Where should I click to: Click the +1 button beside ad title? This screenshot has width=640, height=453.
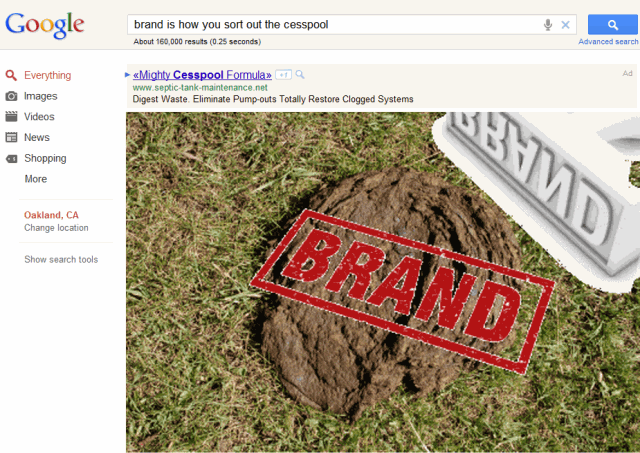point(283,75)
